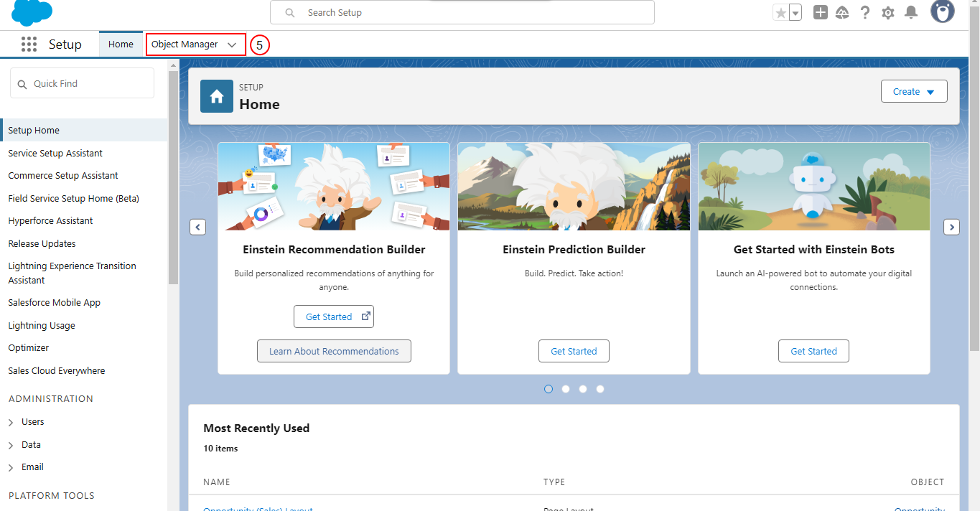The height and width of the screenshot is (511, 980).
Task: Open the Help question mark icon
Action: tap(865, 12)
